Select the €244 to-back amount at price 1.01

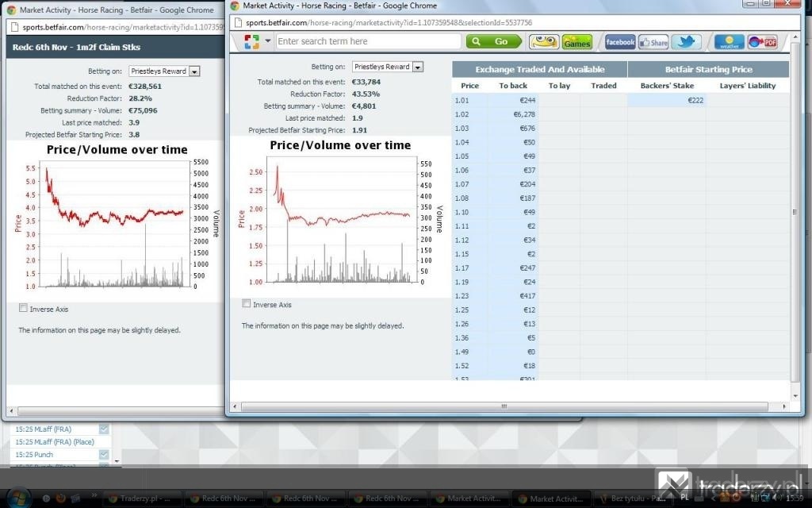coord(527,100)
